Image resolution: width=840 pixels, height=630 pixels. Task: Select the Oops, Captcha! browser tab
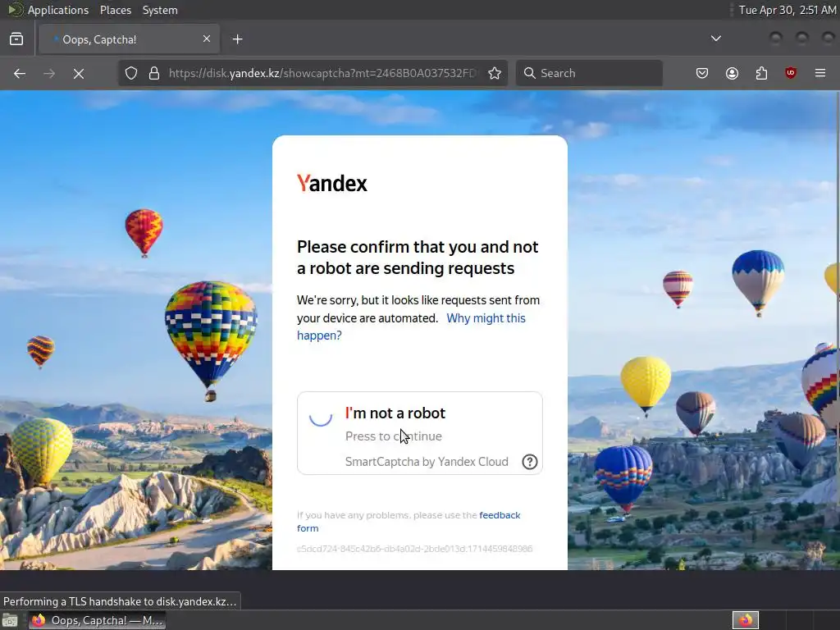129,39
